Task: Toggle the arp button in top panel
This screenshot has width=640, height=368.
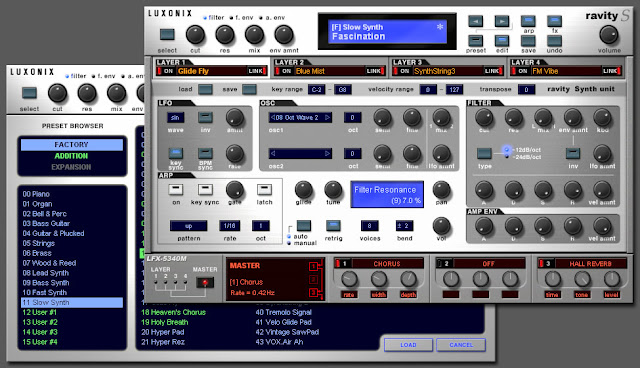Action: coord(528,21)
